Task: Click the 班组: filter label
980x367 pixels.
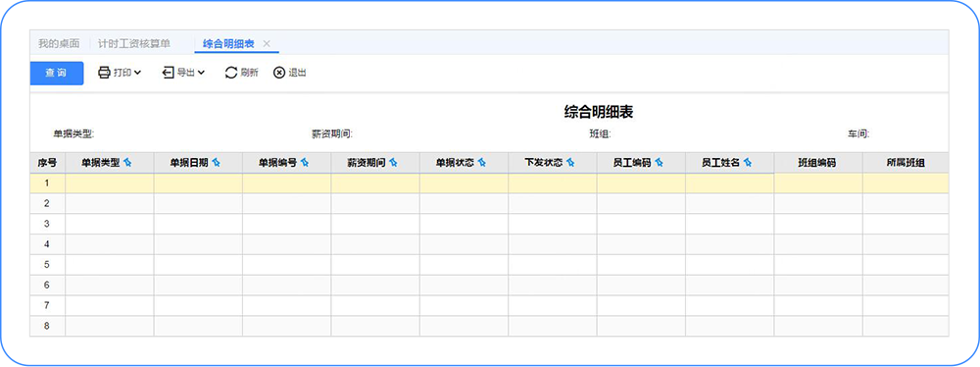Action: click(600, 134)
